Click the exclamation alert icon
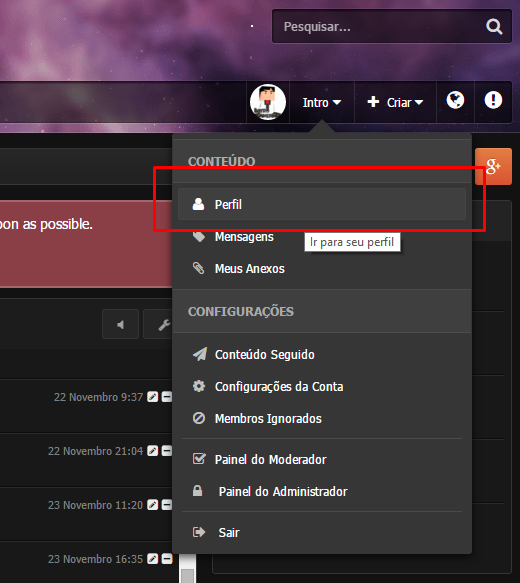The image size is (520, 583). (x=493, y=100)
